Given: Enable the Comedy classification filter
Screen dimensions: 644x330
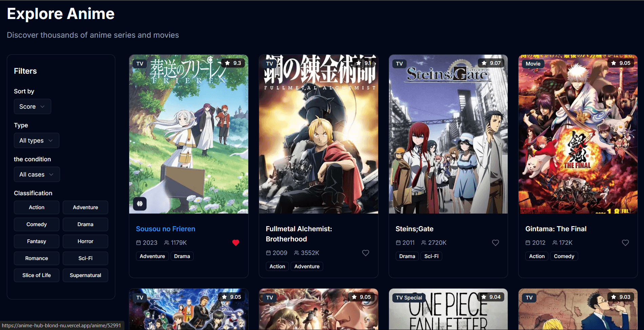Looking at the screenshot, I should point(37,224).
